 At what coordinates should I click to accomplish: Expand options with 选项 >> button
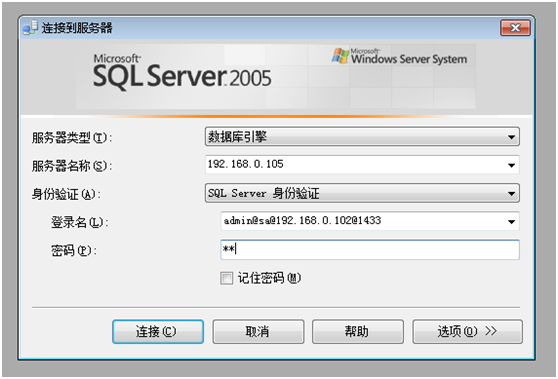click(467, 331)
